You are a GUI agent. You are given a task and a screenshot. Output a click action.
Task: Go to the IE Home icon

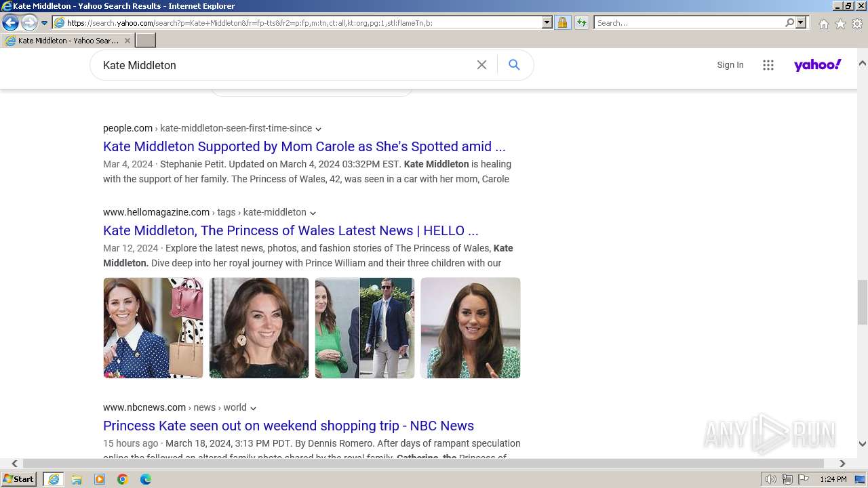(x=823, y=24)
